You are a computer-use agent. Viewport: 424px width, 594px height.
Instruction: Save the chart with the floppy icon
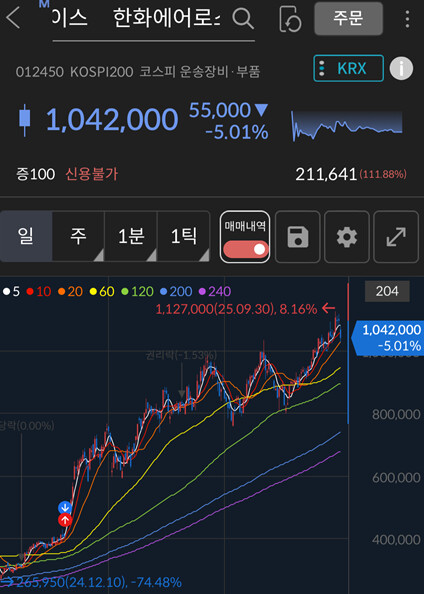click(298, 237)
